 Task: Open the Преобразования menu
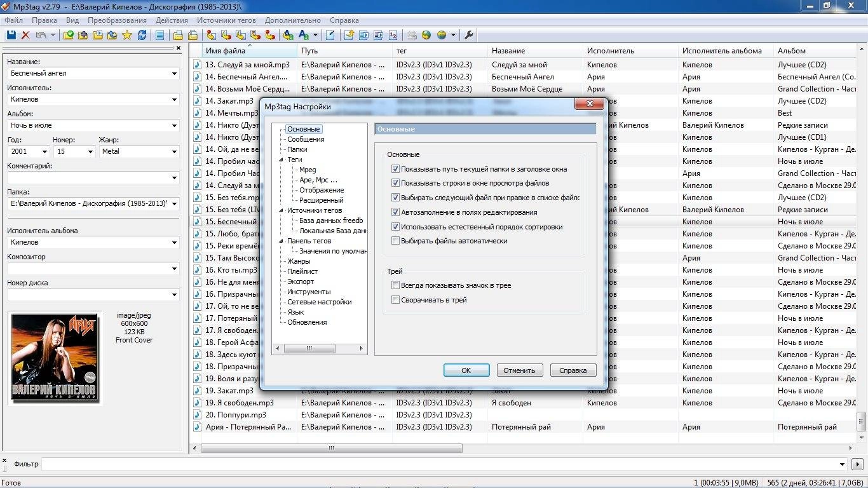click(117, 20)
